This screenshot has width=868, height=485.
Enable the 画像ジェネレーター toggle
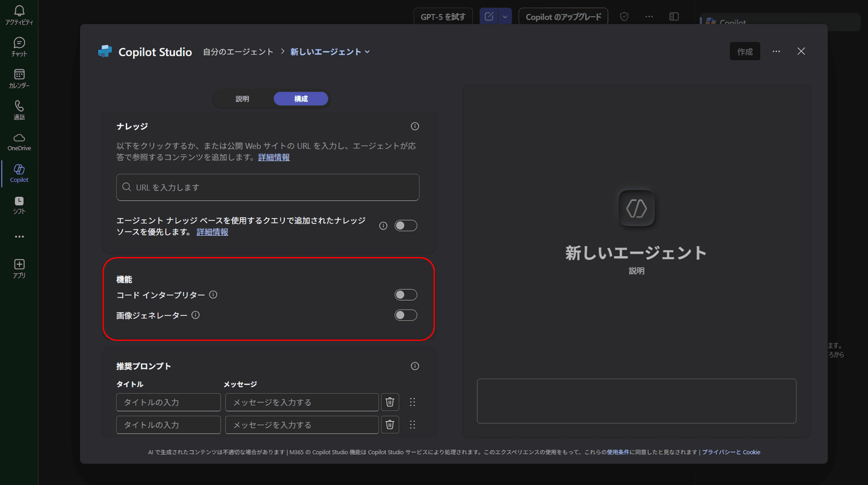[406, 315]
